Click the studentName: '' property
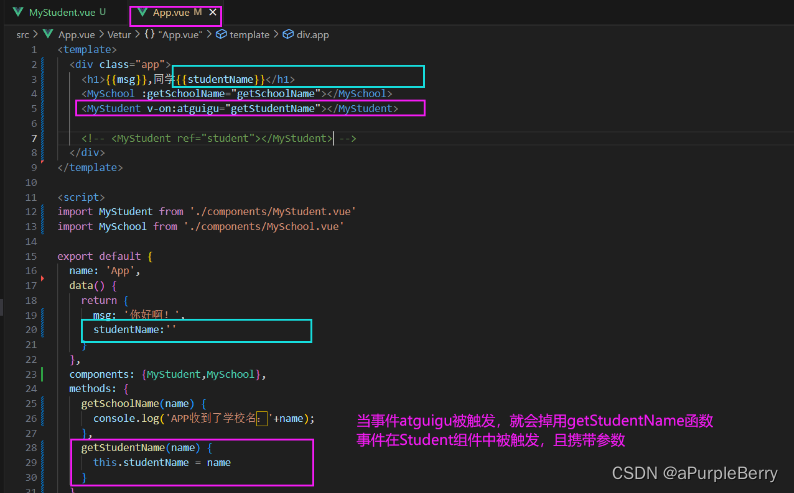Image resolution: width=794 pixels, height=493 pixels. tap(135, 330)
